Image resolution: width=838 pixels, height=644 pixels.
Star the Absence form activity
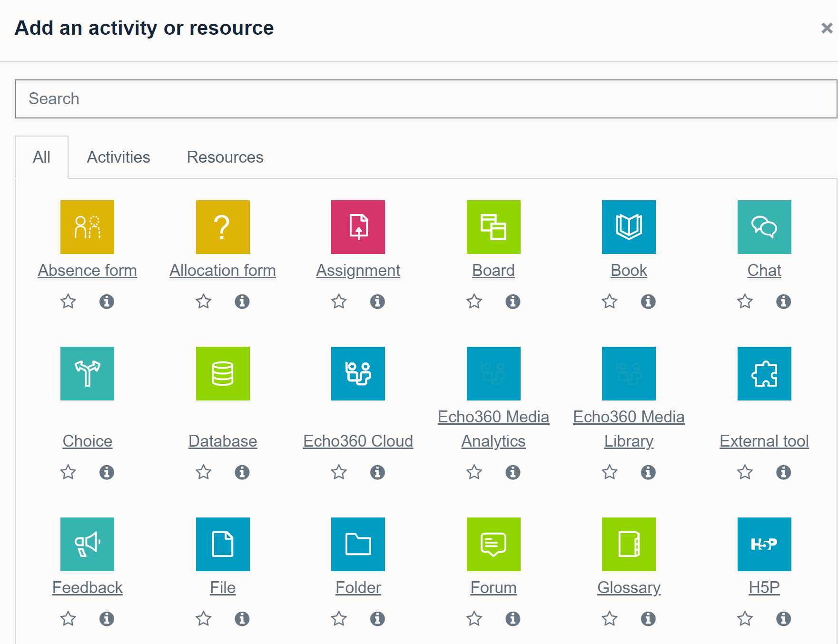(68, 301)
